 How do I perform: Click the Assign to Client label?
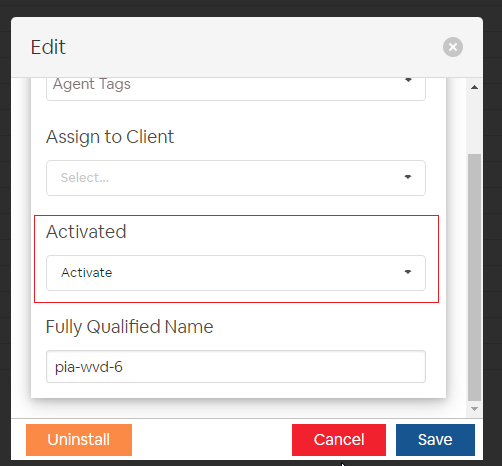pos(110,137)
